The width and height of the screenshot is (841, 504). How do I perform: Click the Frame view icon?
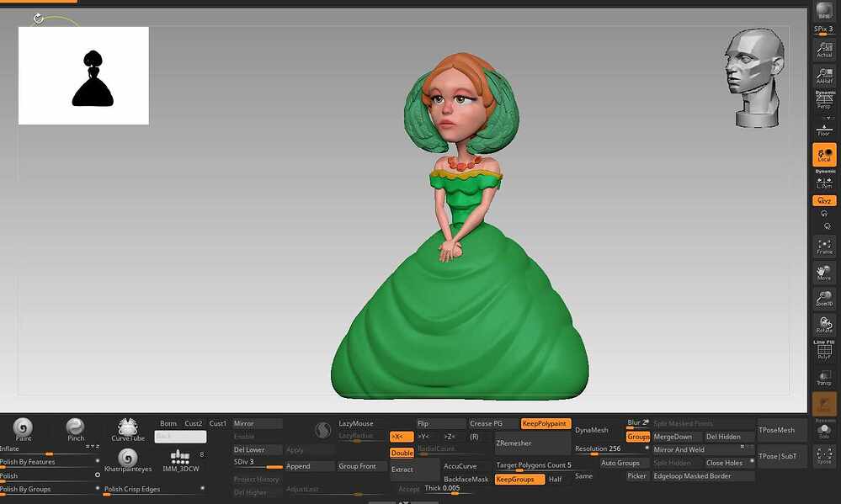coord(824,247)
